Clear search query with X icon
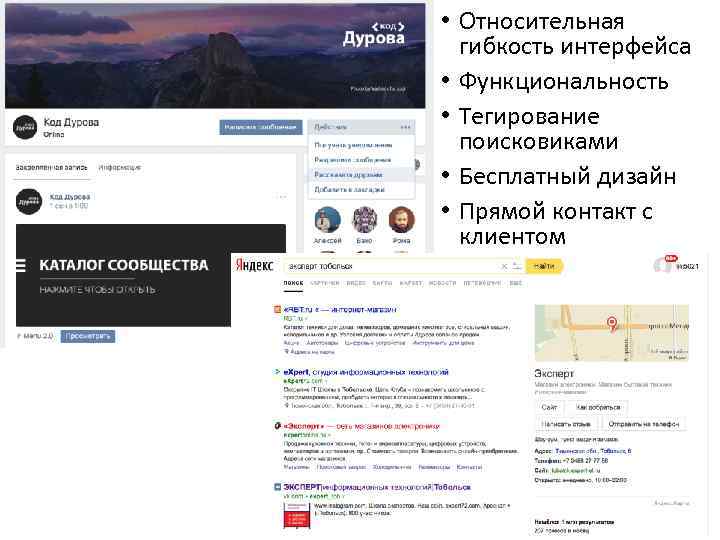The height and width of the screenshot is (540, 720). [504, 266]
